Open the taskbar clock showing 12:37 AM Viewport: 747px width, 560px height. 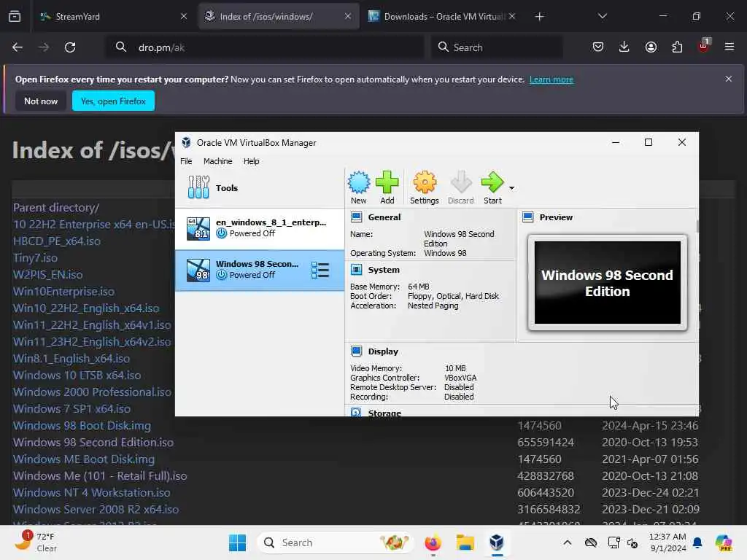[667, 542]
